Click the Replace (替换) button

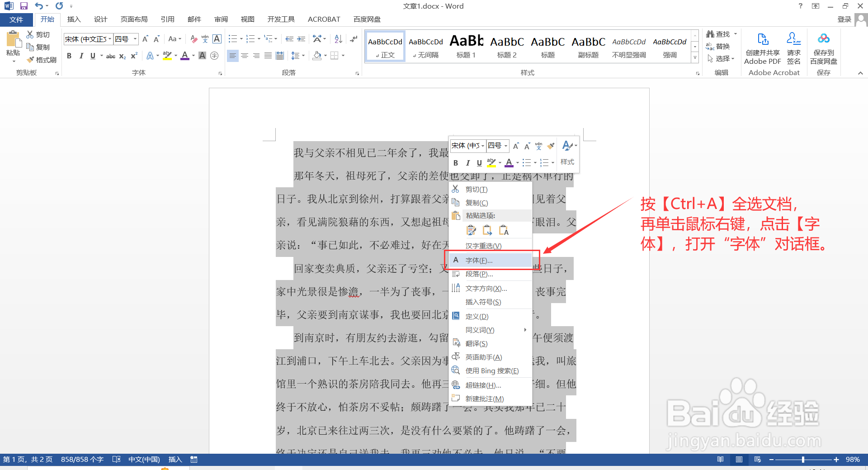(x=718, y=46)
